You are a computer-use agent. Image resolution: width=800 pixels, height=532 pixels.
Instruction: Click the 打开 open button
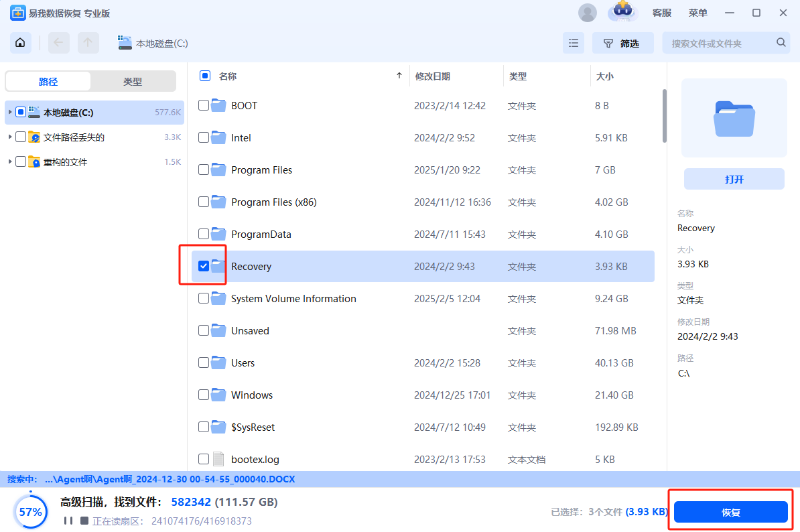(x=734, y=179)
